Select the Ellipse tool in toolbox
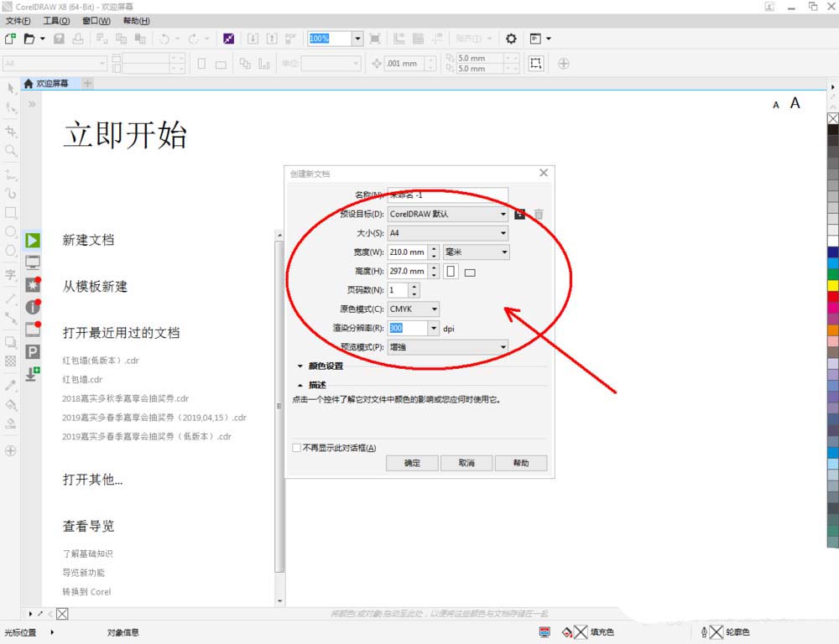Viewport: 839px width, 644px height. click(11, 231)
